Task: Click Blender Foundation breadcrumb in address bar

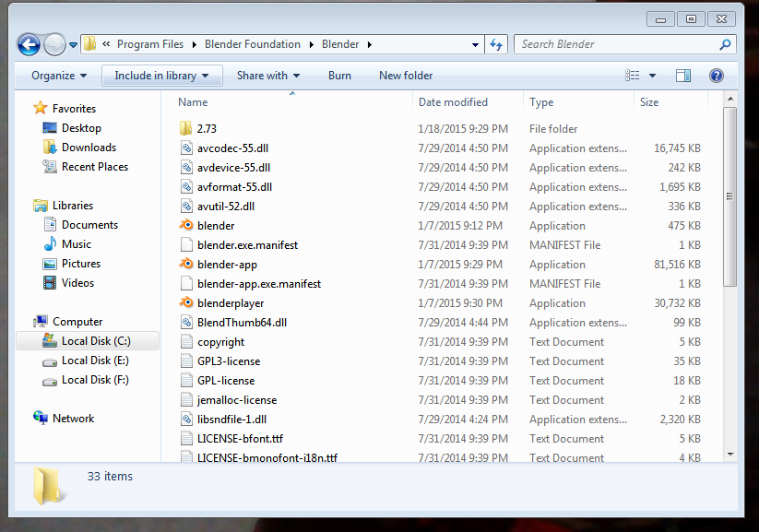Action: 252,44
